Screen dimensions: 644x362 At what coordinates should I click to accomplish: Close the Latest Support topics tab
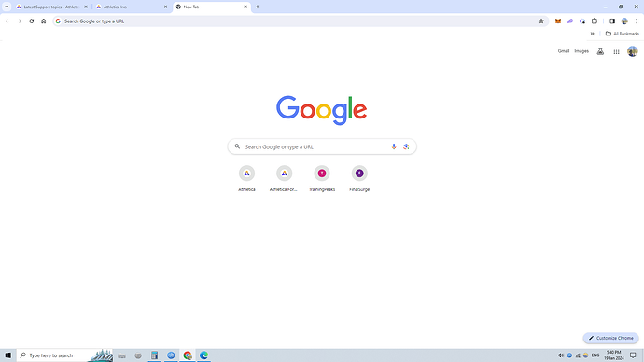click(86, 7)
